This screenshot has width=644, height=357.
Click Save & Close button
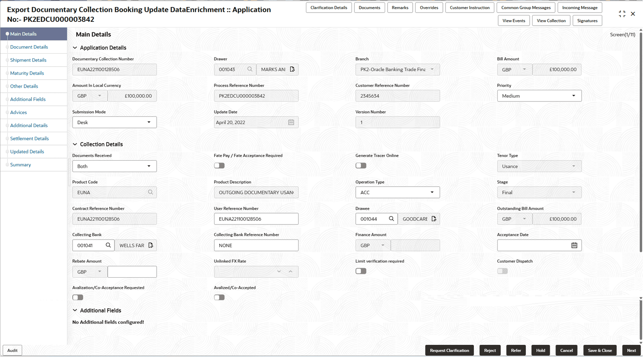click(600, 350)
